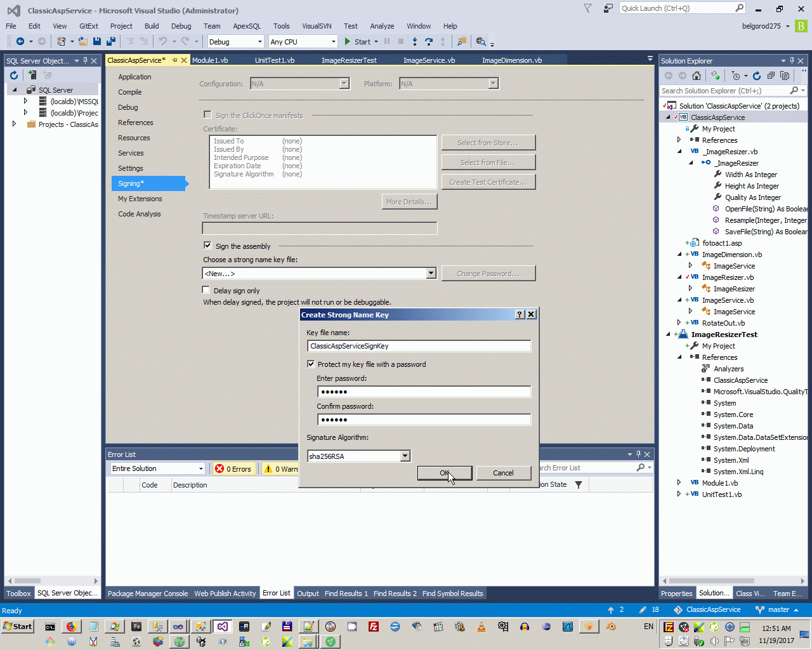Screen dimensions: 812x650
Task: Check the 'Delay sign only' checkbox
Action: click(206, 290)
